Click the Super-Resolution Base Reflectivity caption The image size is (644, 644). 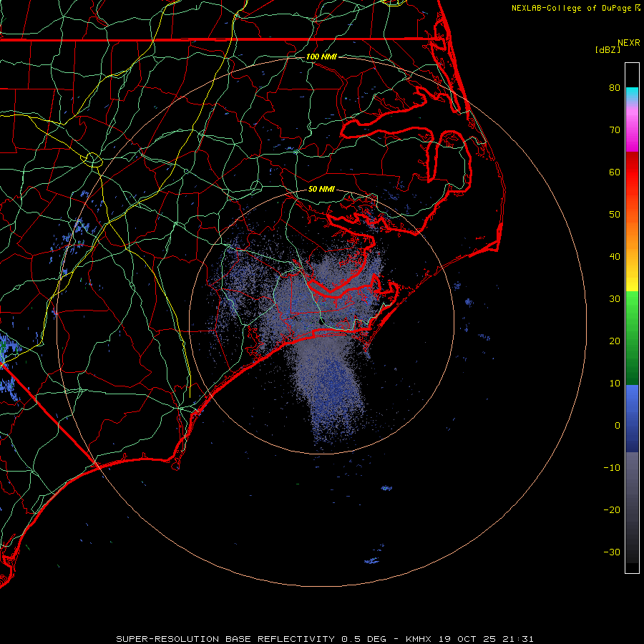coord(225,639)
